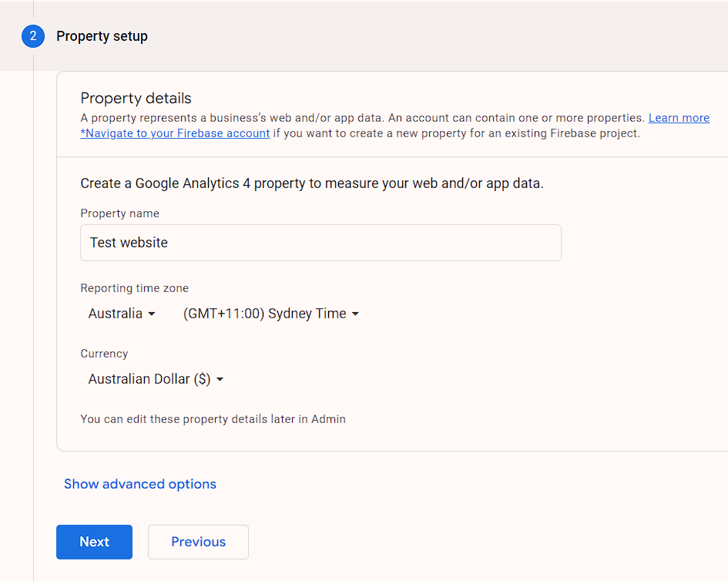Click the Property name label
The image size is (728, 581).
[x=119, y=213]
